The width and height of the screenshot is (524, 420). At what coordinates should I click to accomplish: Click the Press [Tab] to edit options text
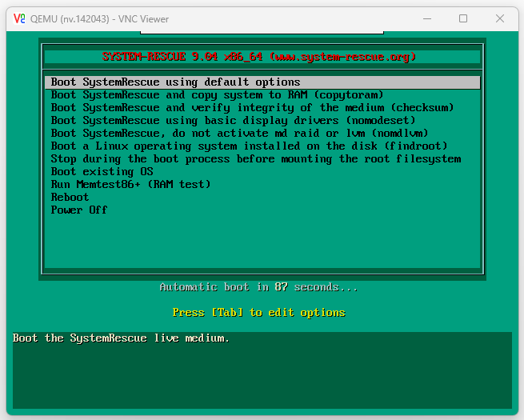(x=258, y=312)
